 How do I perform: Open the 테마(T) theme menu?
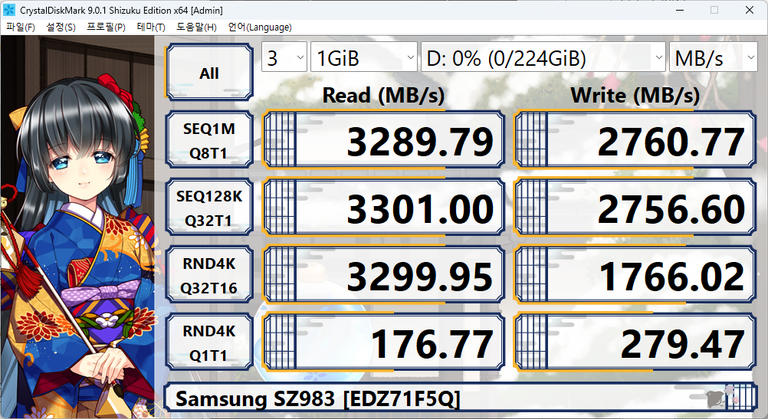coord(152,27)
